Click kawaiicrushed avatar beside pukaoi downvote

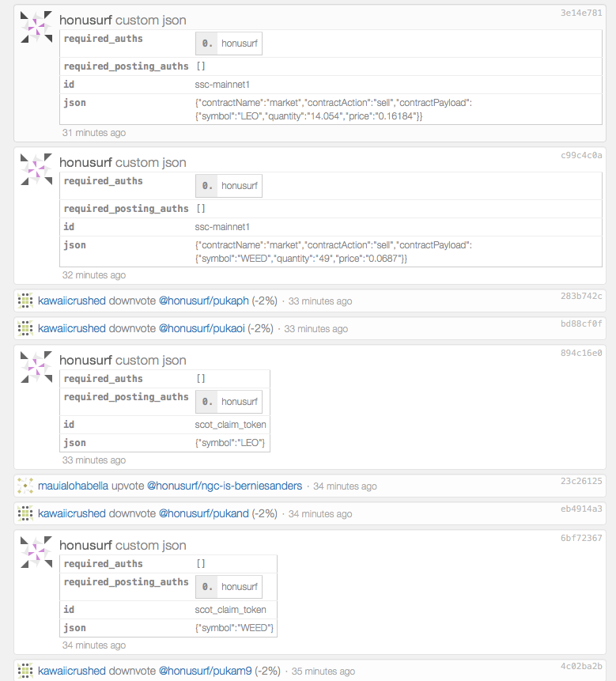25,328
